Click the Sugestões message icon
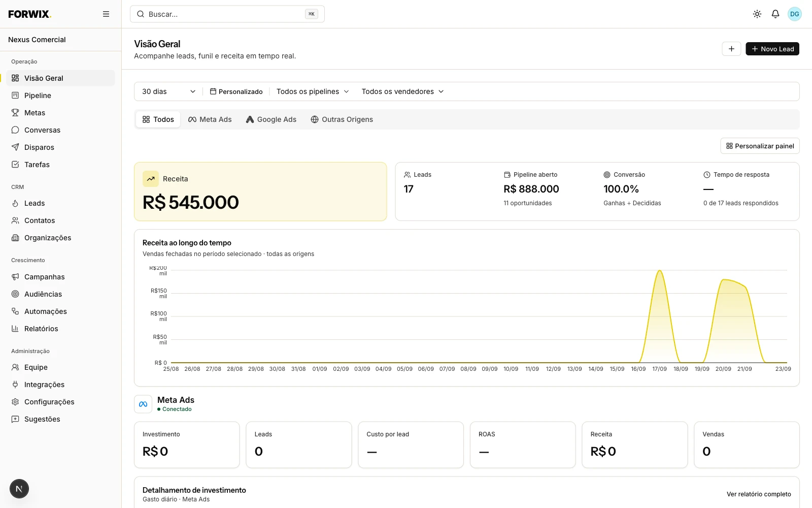The height and width of the screenshot is (508, 812). click(x=15, y=419)
